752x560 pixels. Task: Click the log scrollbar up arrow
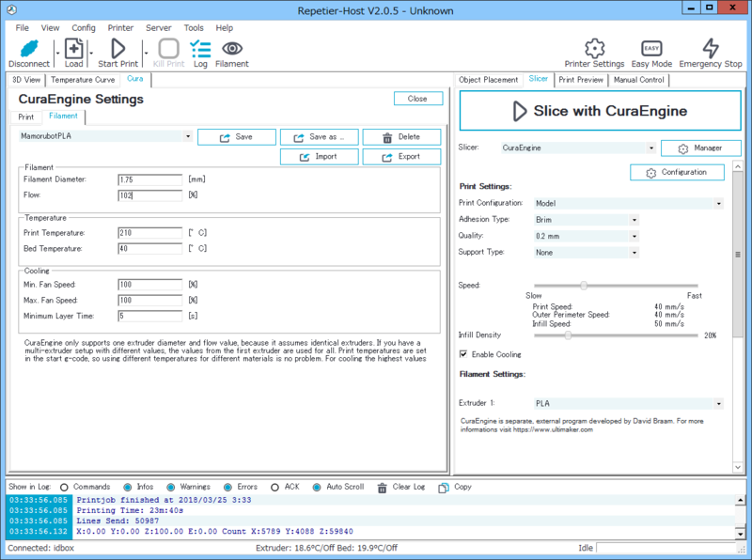(x=741, y=500)
